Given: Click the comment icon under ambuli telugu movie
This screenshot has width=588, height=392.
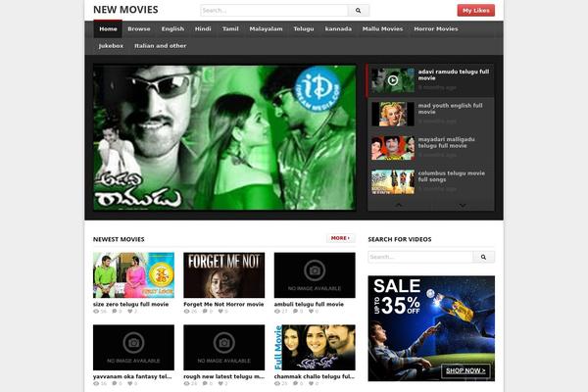Looking at the screenshot, I should pyautogui.click(x=296, y=312).
